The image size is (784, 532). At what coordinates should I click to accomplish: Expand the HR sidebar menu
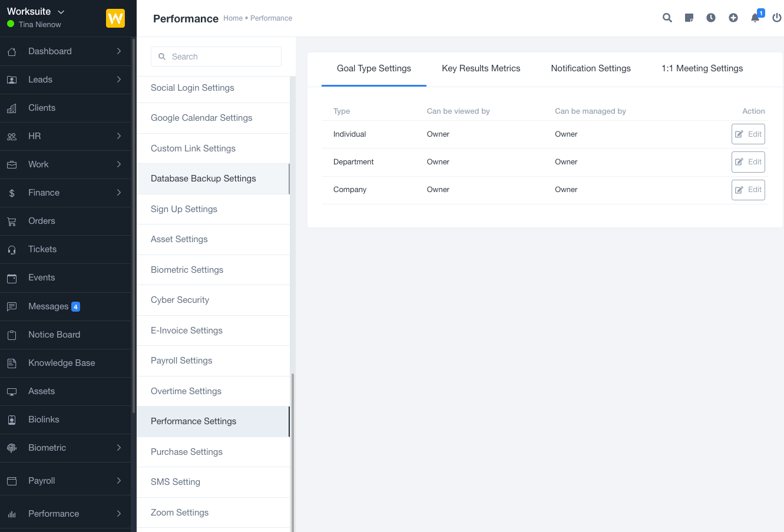[118, 136]
